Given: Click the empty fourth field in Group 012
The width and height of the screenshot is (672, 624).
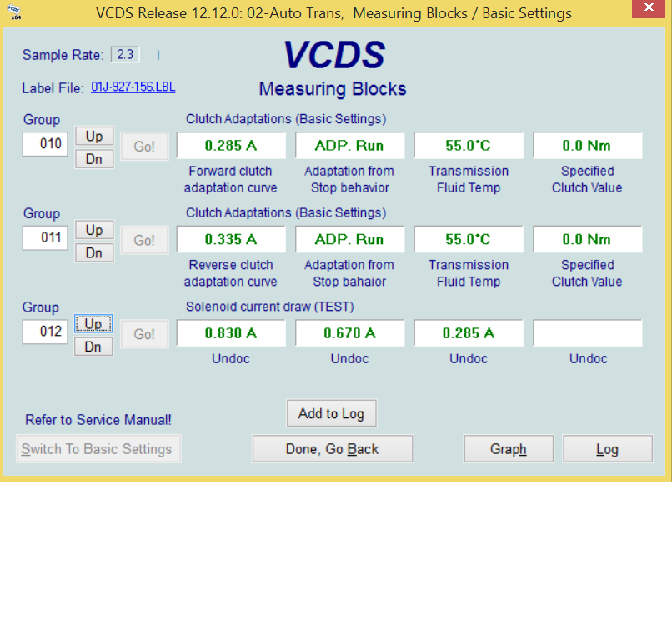Looking at the screenshot, I should coord(587,333).
